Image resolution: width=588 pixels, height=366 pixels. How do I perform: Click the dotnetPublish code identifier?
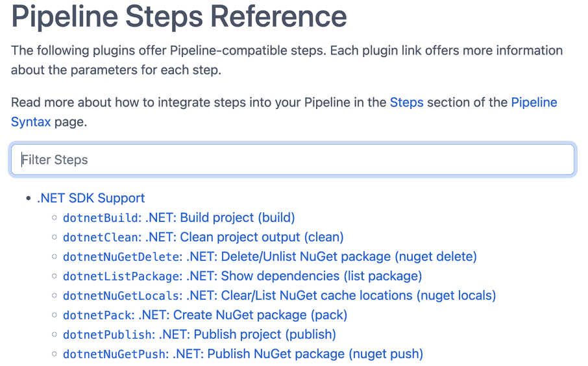click(107, 335)
